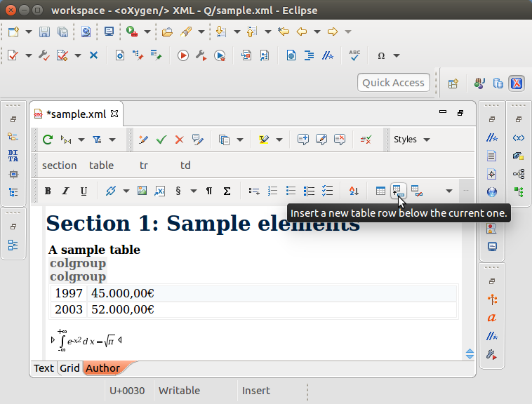Screen dimensions: 532x404
Task: Switch to the Grid editor tab
Action: coord(69,368)
